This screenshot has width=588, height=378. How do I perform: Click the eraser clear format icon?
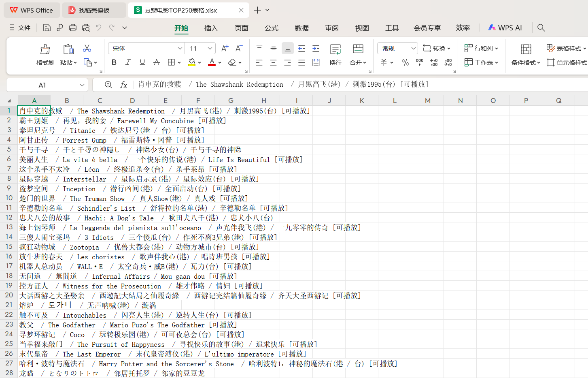click(x=232, y=62)
